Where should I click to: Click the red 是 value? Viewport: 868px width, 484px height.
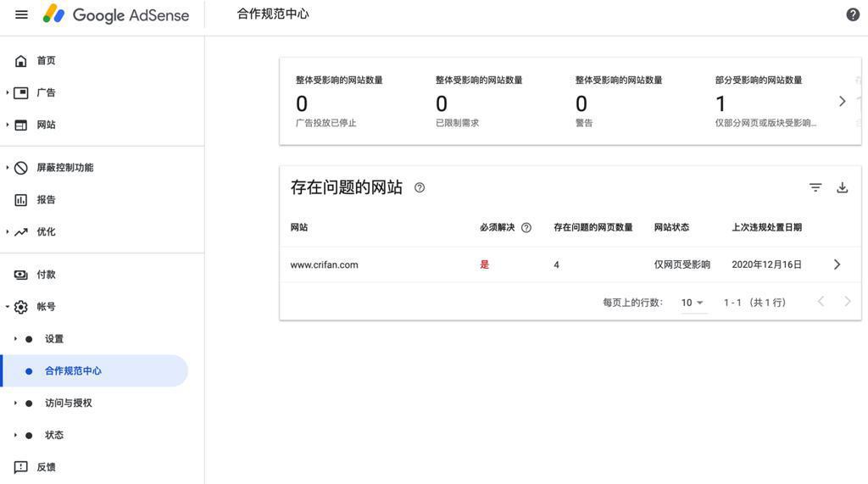pos(484,264)
